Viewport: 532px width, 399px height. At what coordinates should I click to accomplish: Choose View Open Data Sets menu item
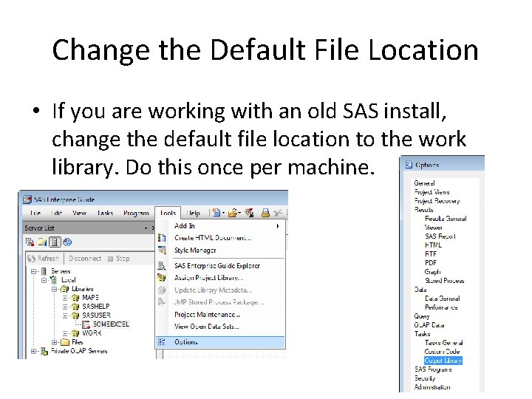pos(207,327)
